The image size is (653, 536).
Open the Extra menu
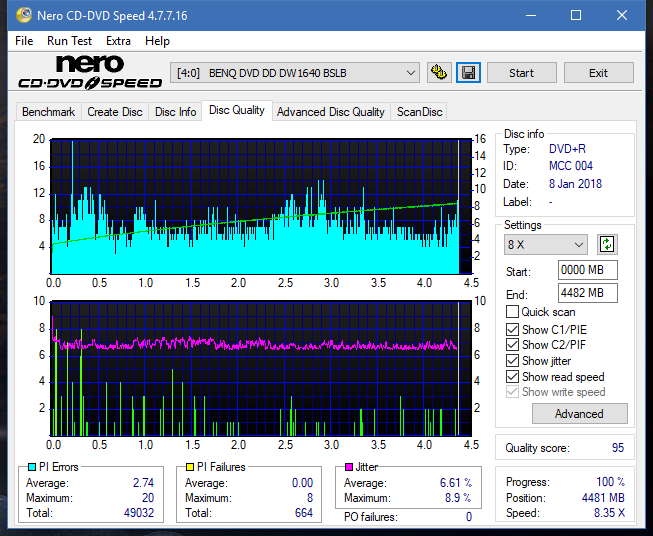118,41
